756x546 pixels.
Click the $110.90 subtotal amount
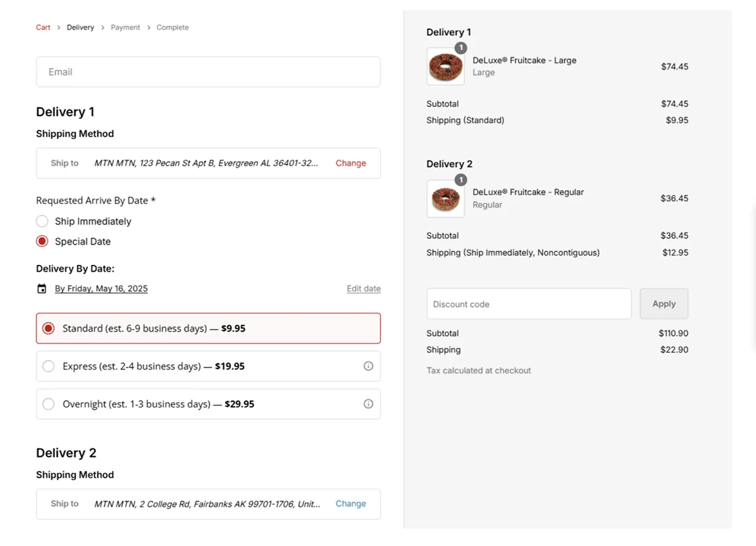point(674,333)
